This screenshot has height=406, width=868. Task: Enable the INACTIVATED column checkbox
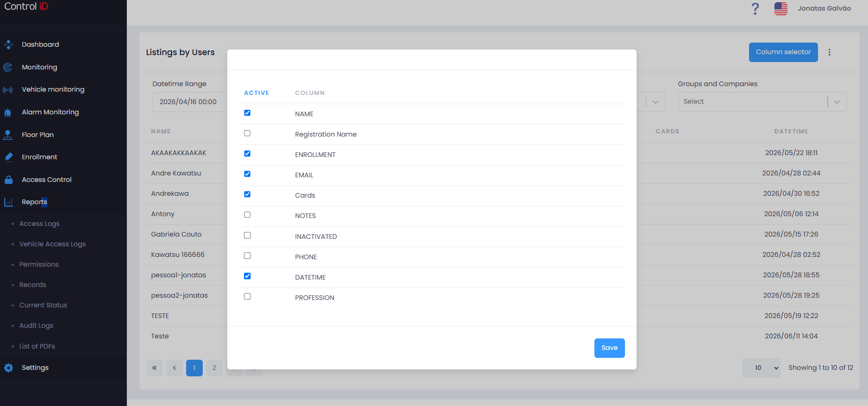click(247, 235)
